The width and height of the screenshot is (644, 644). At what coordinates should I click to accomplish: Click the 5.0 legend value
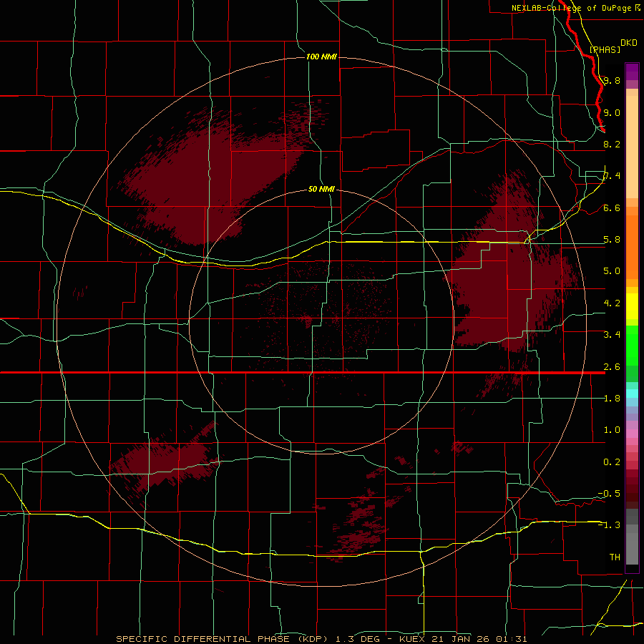[x=612, y=271]
